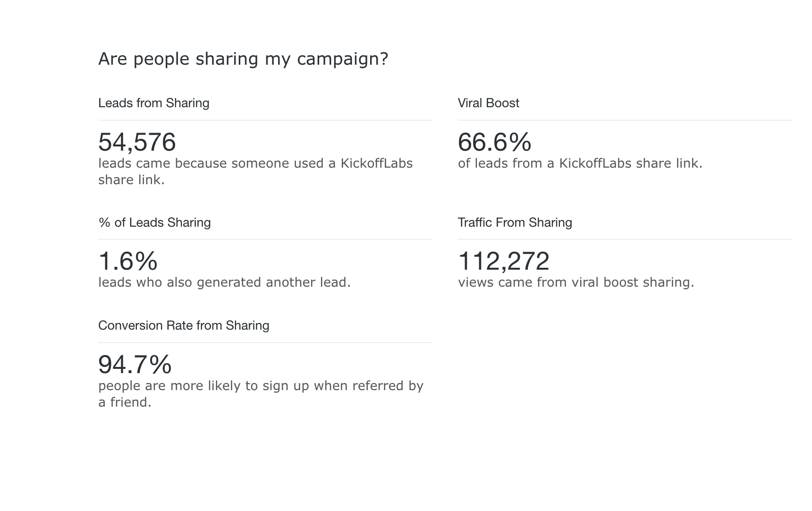Click the divider under 'Conversion Rate from Sharing'
812x511 pixels.
click(x=265, y=342)
